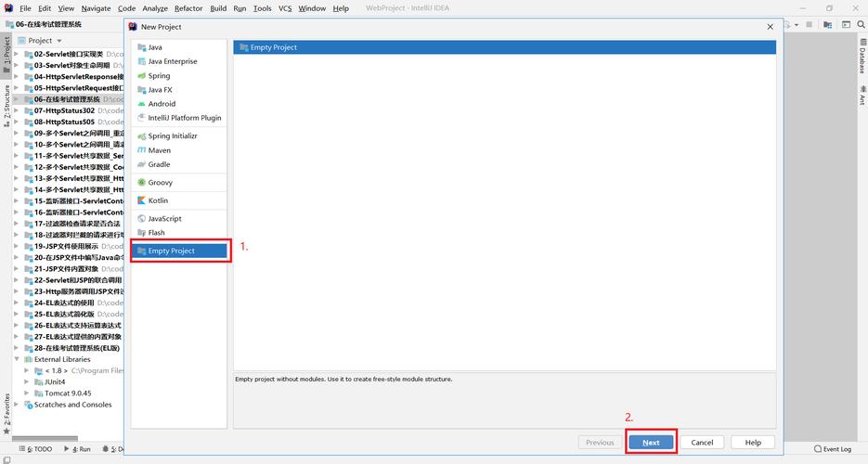Screen dimensions: 868x464
Task: Toggle the 1: Project side tab
Action: (6, 54)
